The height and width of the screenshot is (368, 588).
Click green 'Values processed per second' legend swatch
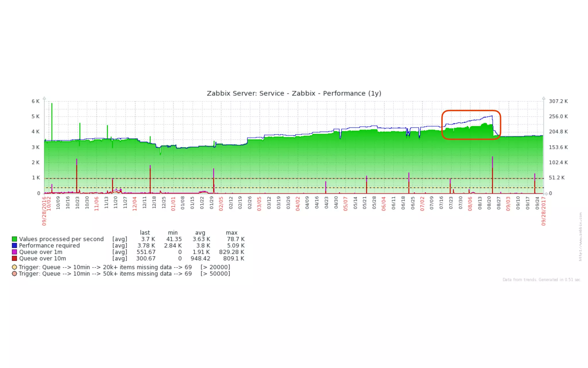point(14,239)
